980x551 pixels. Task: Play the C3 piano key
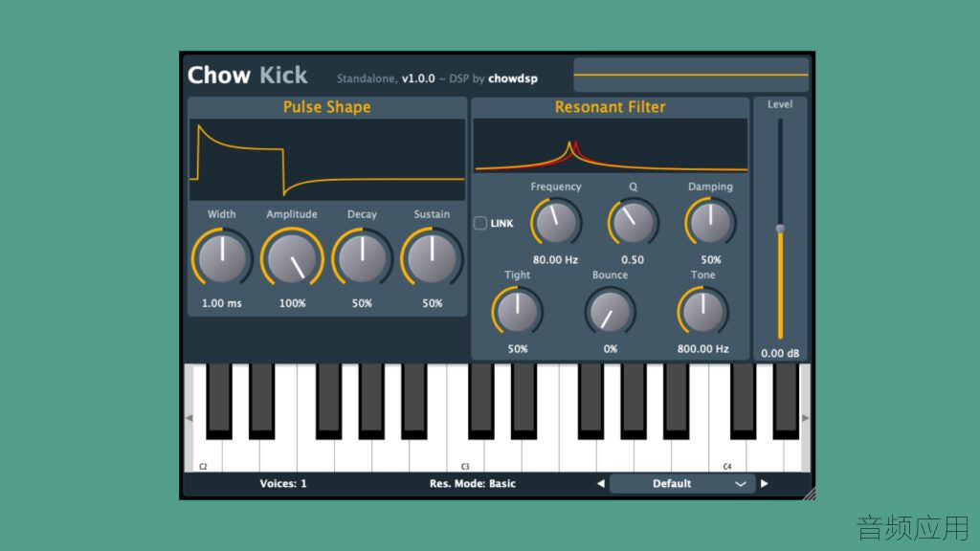coord(466,452)
